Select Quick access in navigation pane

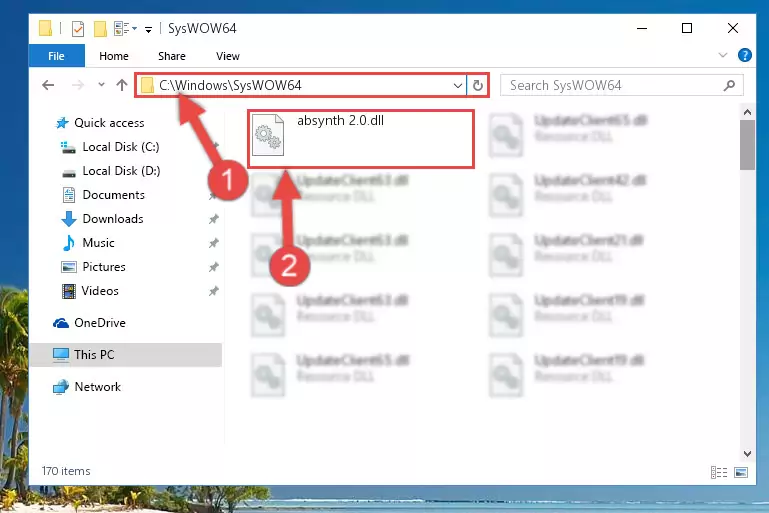point(109,123)
